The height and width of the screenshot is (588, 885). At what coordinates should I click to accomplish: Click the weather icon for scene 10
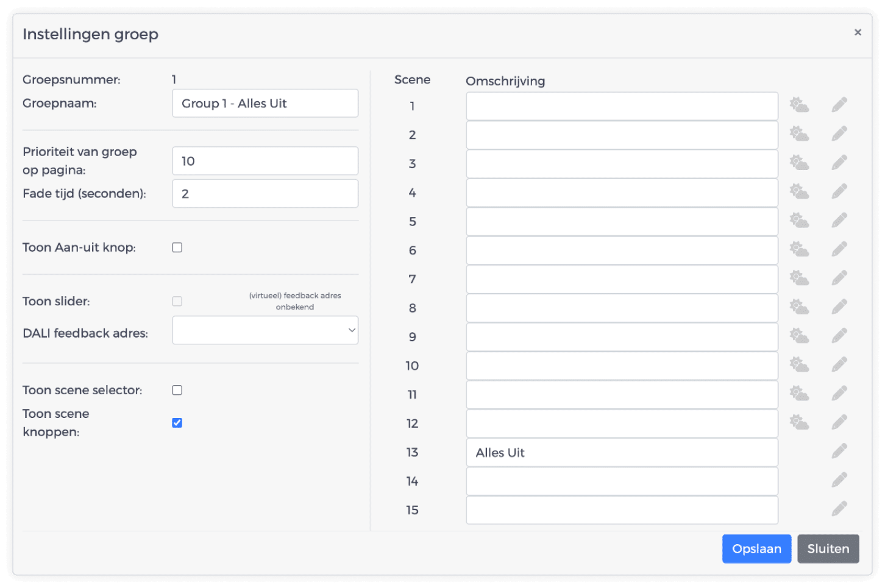(799, 364)
